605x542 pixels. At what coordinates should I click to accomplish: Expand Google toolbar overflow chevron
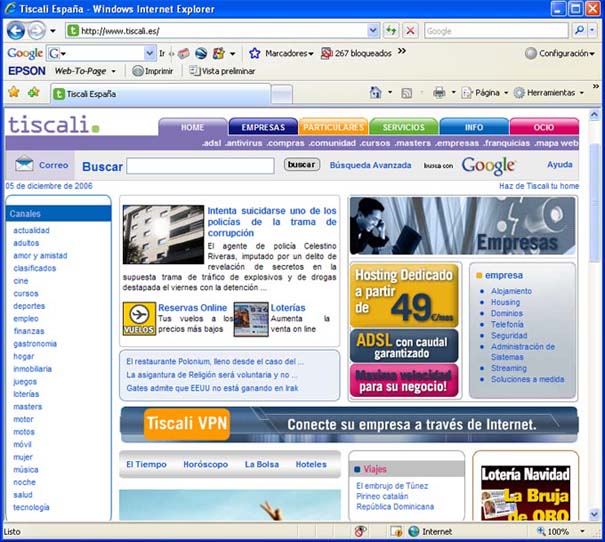402,51
